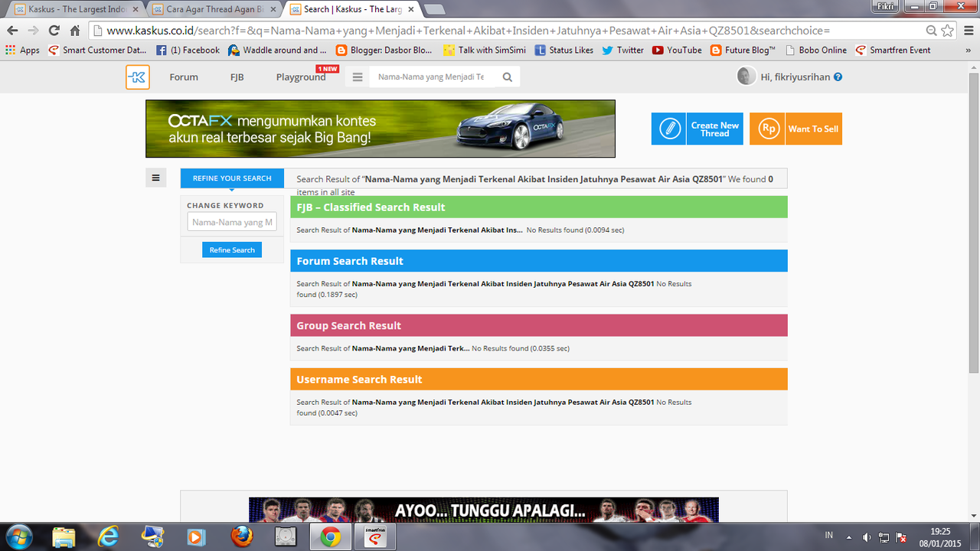Click the blue help question icon

coord(838,77)
